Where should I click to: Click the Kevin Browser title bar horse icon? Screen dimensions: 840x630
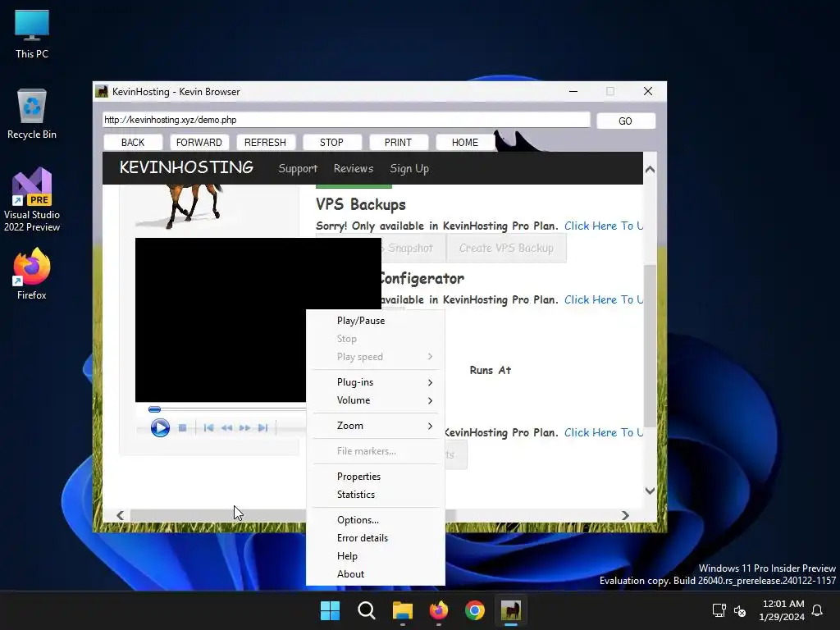pyautogui.click(x=102, y=92)
